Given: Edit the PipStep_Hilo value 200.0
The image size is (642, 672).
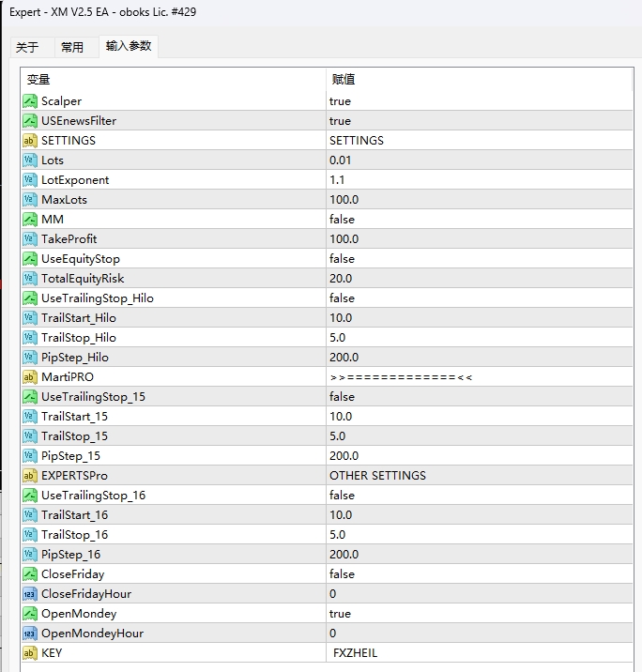Looking at the screenshot, I should click(x=479, y=358).
